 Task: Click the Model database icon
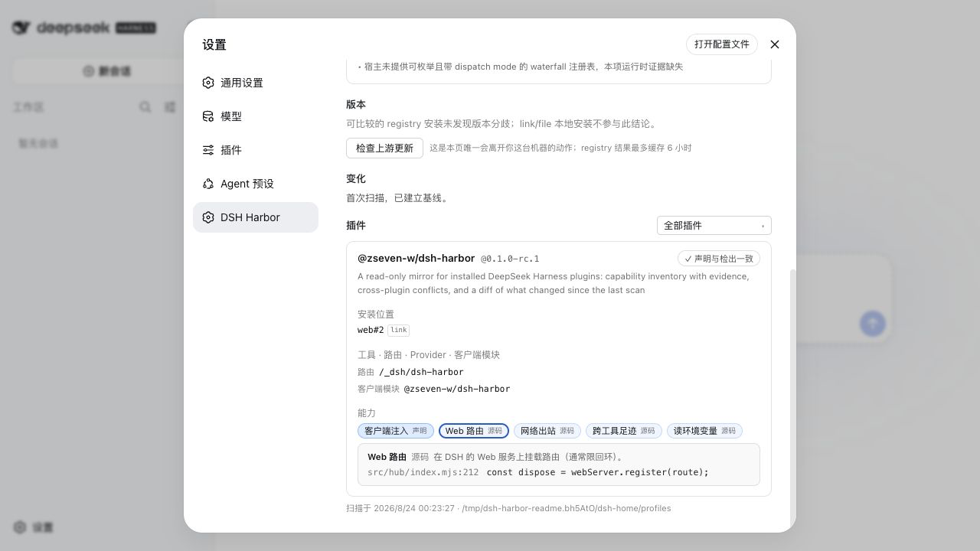click(208, 116)
